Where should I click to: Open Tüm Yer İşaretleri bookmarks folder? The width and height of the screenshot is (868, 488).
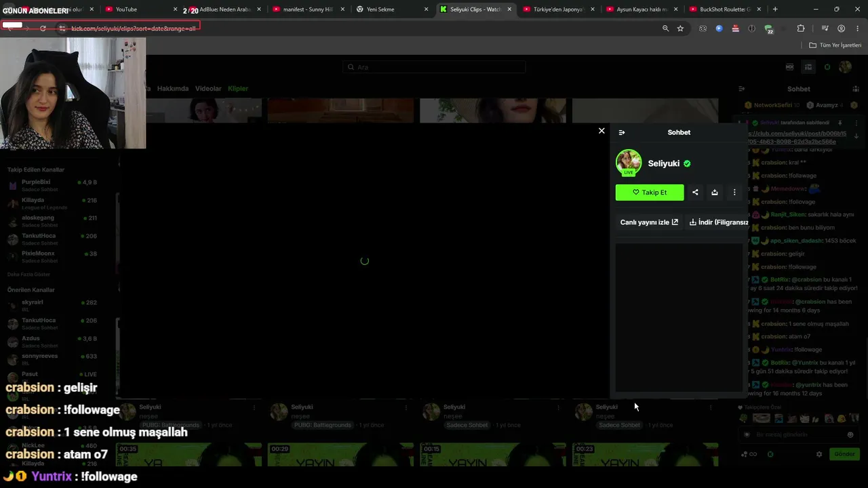tap(835, 45)
